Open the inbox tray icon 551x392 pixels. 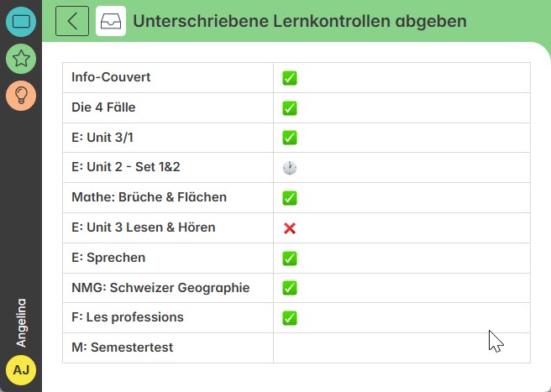(x=111, y=21)
